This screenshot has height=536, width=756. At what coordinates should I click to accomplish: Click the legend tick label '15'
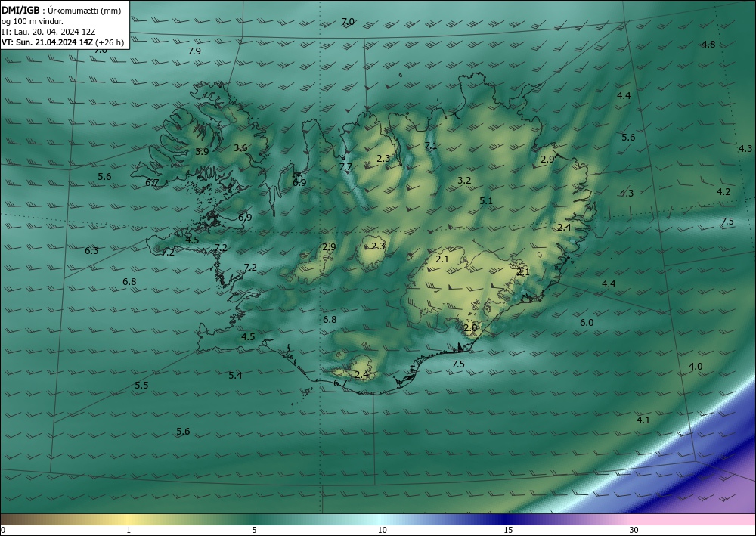[x=508, y=530]
